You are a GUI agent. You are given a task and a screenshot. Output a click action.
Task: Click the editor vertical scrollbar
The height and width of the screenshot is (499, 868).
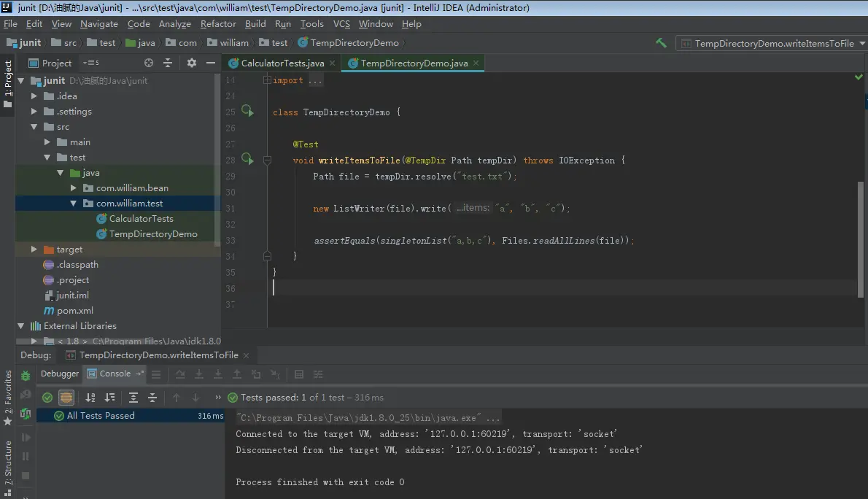click(x=860, y=239)
